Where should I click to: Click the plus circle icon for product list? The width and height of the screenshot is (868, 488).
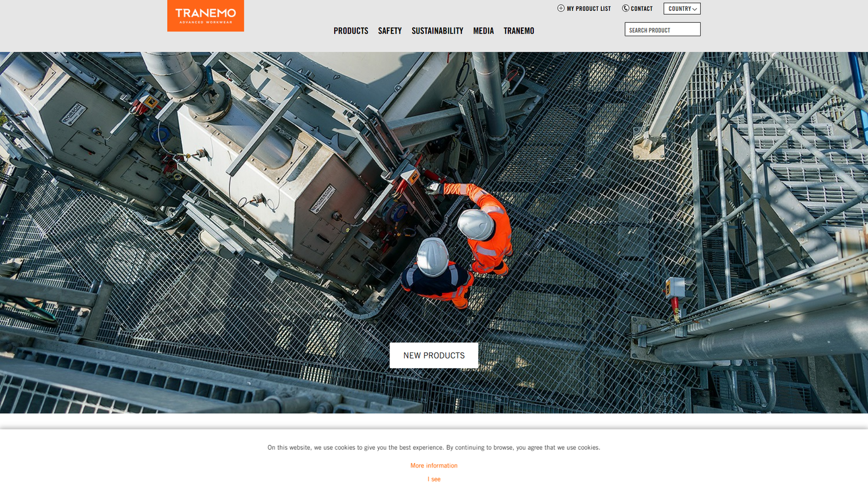click(561, 8)
